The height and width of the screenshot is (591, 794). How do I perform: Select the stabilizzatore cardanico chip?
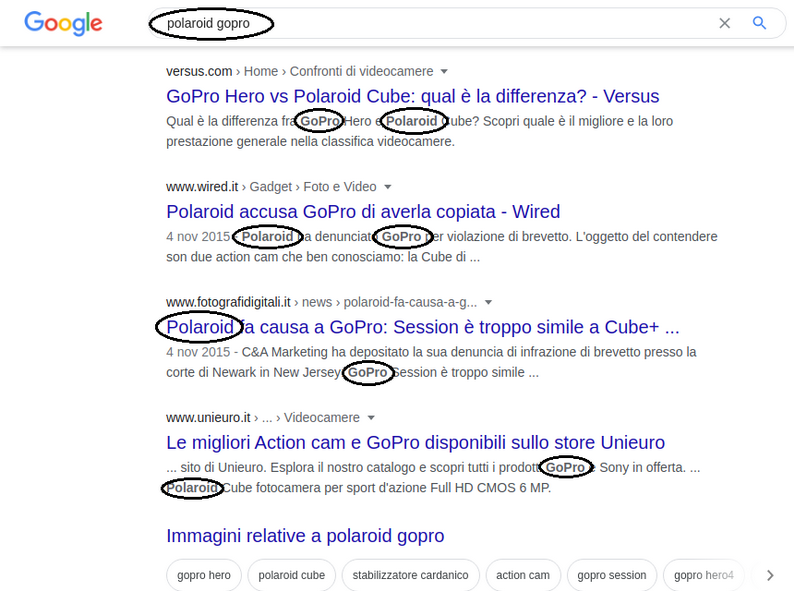tap(411, 575)
